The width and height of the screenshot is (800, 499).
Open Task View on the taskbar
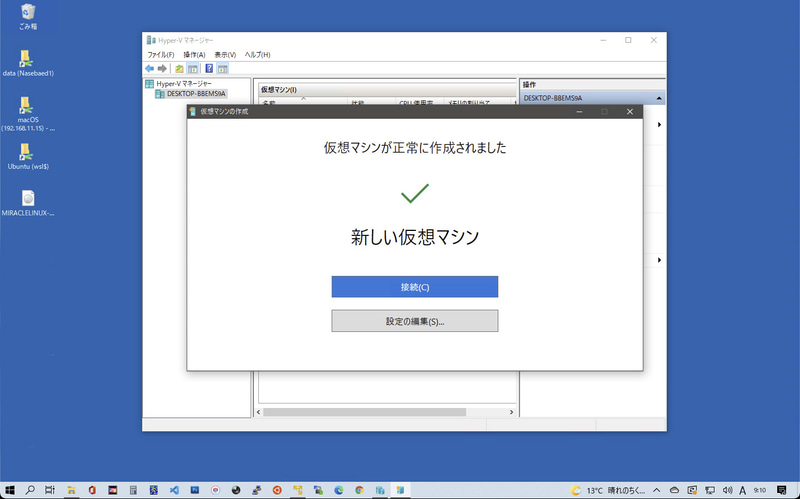49,490
